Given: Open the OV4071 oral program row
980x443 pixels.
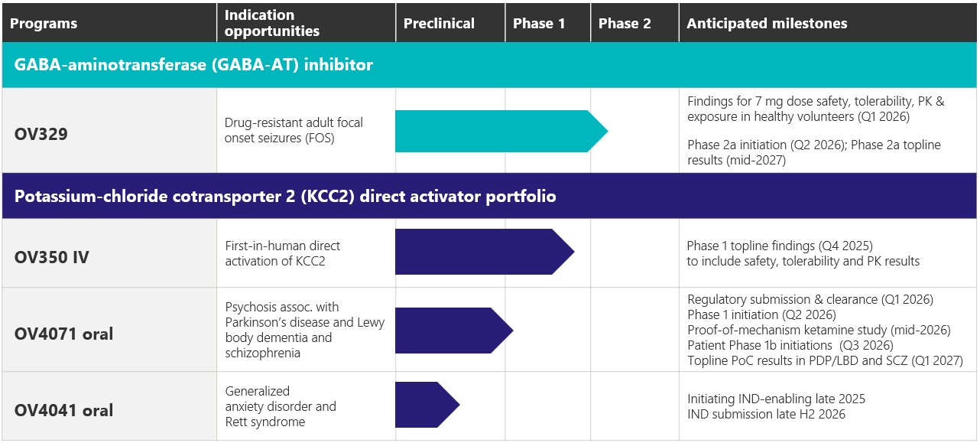Looking at the screenshot, I should 63,334.
